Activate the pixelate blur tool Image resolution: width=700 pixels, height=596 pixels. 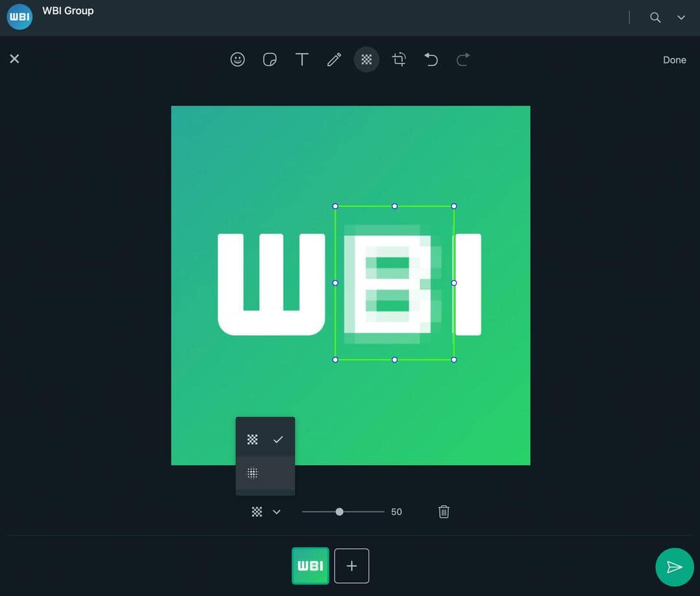pyautogui.click(x=366, y=59)
